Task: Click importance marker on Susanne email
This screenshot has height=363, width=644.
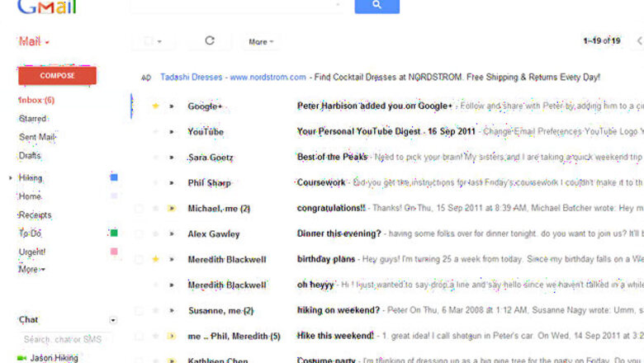Action: [x=172, y=310]
